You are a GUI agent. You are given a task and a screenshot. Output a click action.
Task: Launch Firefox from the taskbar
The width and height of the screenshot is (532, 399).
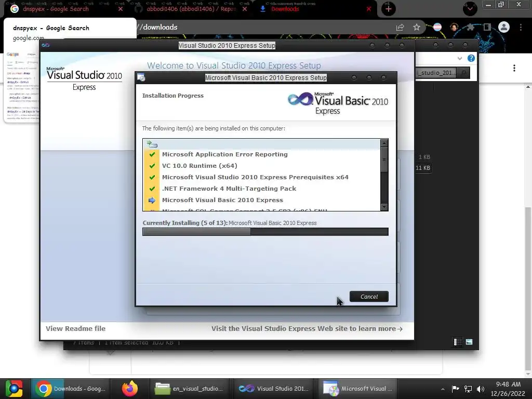click(x=129, y=389)
